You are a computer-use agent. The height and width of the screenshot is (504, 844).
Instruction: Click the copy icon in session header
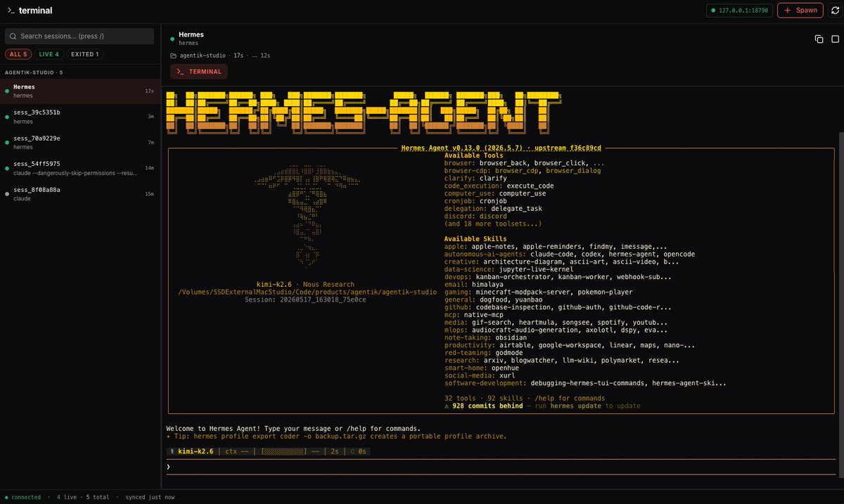(819, 39)
